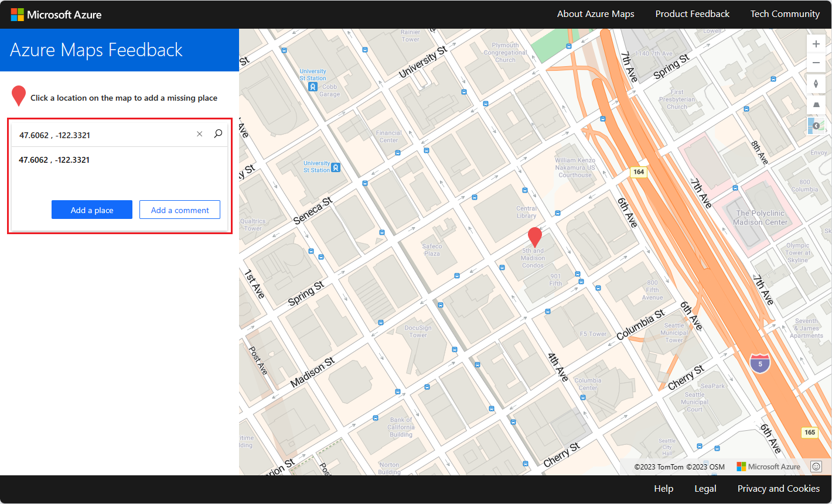Click the Add a comment button

(180, 210)
